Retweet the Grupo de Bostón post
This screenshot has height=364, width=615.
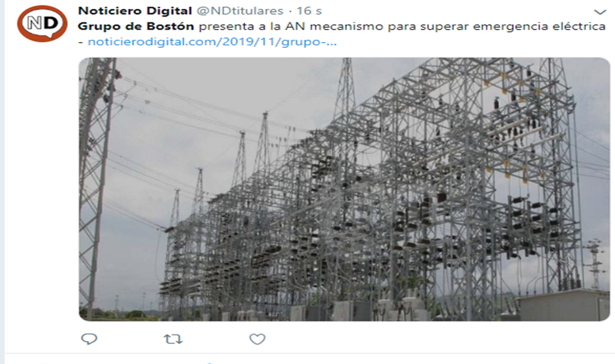(x=173, y=338)
